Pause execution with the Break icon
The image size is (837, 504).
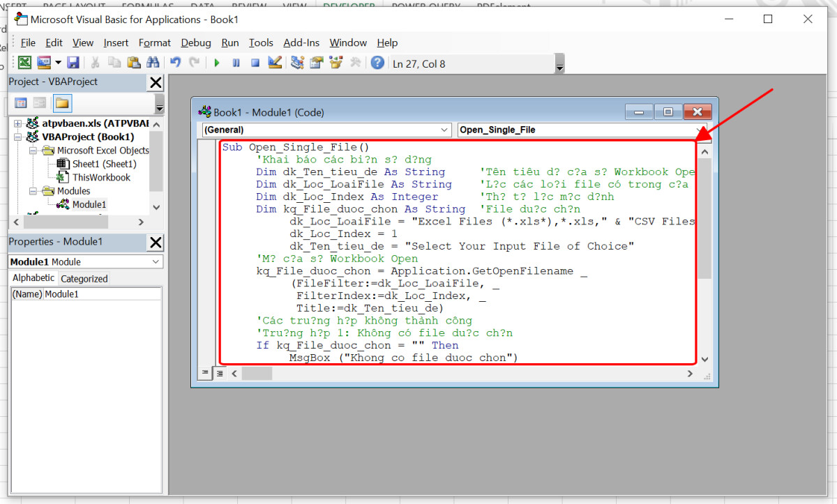(236, 63)
